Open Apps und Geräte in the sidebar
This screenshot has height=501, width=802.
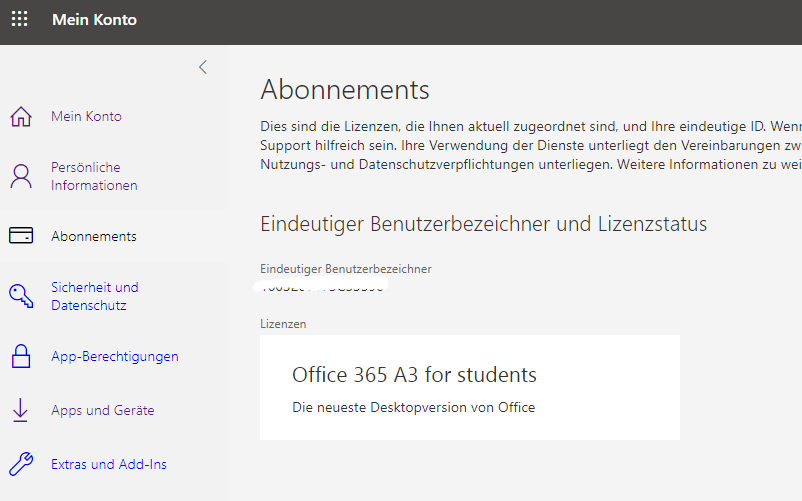tap(103, 411)
